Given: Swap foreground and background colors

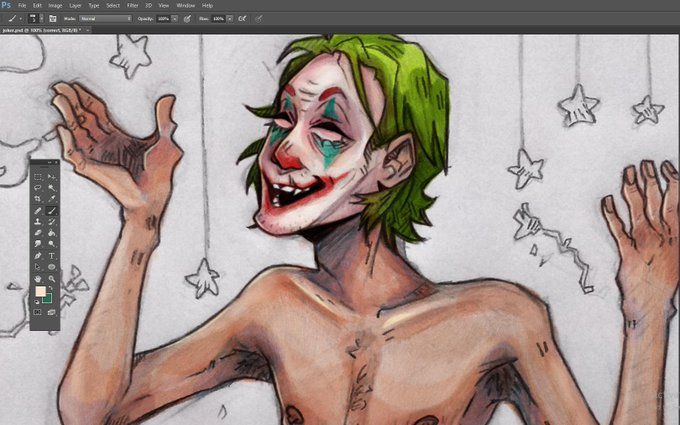Looking at the screenshot, I should pos(51,288).
